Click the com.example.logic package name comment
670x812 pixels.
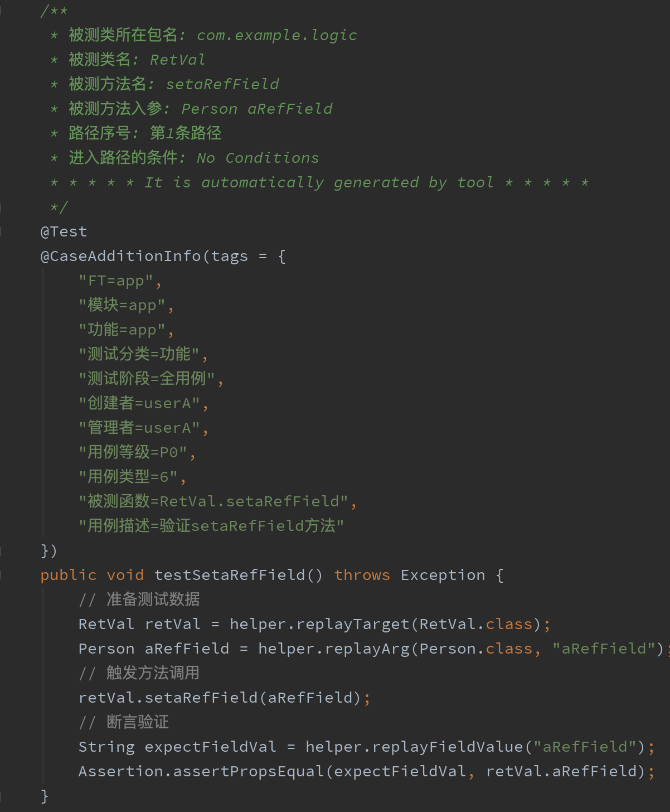[x=277, y=35]
